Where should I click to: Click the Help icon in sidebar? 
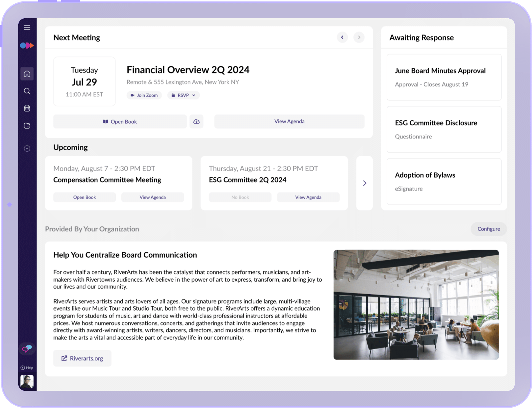[27, 368]
